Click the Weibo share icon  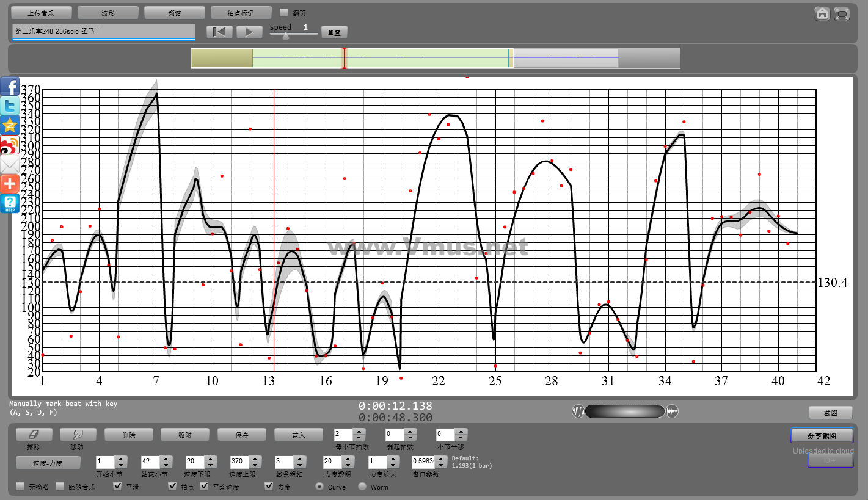coord(10,145)
